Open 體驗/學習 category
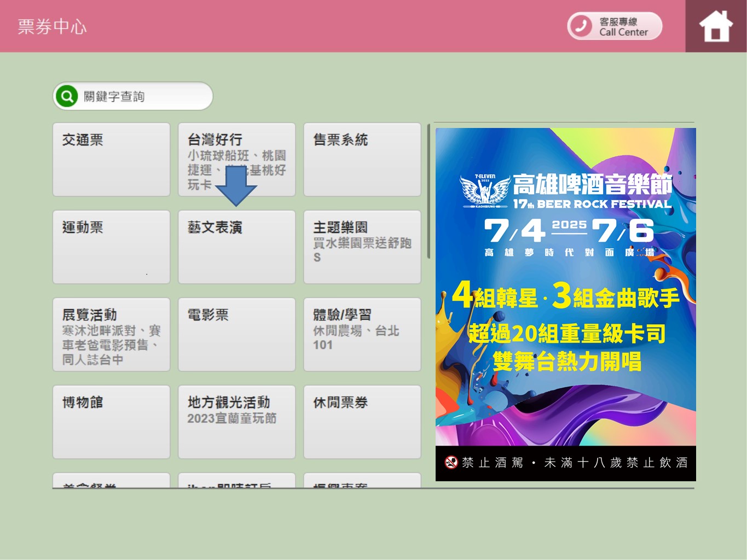This screenshot has width=747, height=560. tap(362, 334)
